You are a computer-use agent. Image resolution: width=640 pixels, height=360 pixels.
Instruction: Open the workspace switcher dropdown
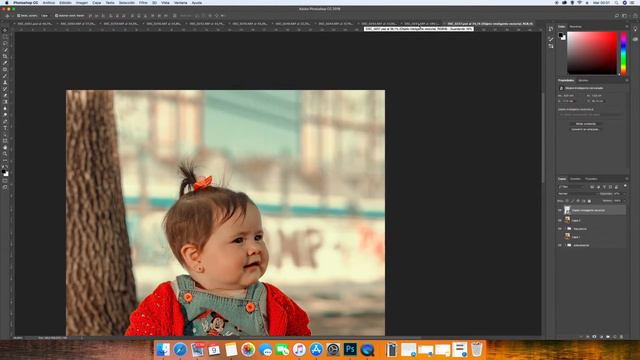625,16
